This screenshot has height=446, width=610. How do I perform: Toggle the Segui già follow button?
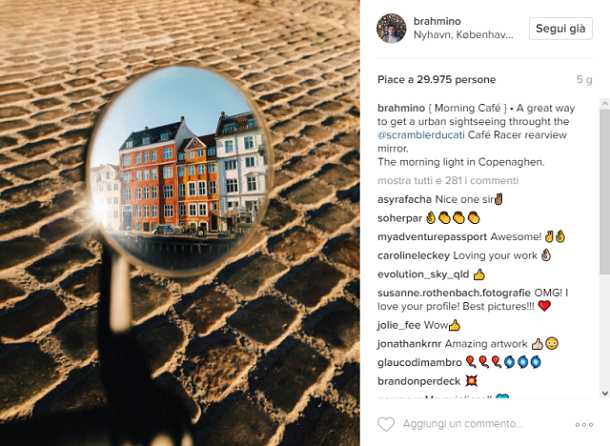(x=561, y=28)
